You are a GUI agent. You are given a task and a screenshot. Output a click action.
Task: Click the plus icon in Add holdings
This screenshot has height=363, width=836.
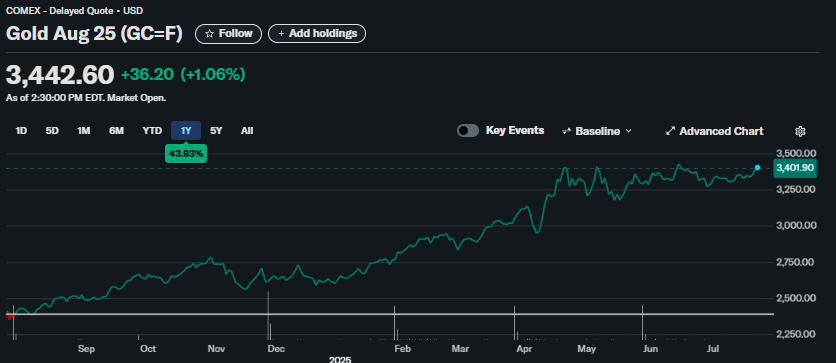[x=281, y=34]
